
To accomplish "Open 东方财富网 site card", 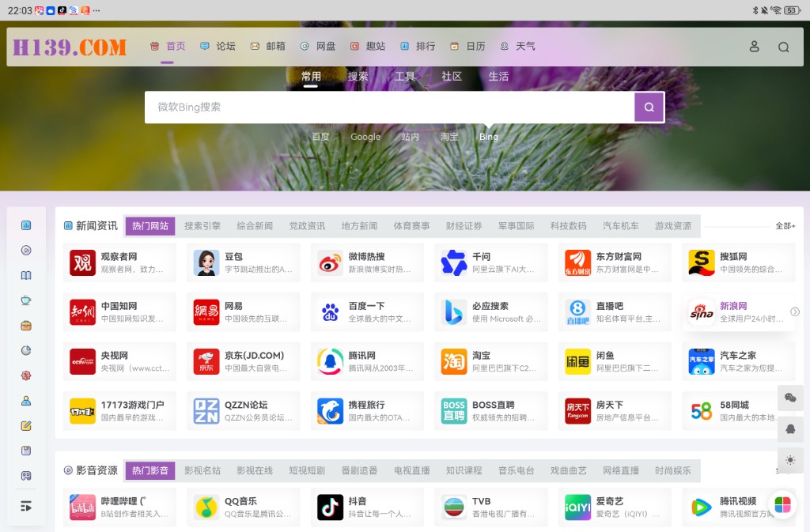I will [x=615, y=262].
